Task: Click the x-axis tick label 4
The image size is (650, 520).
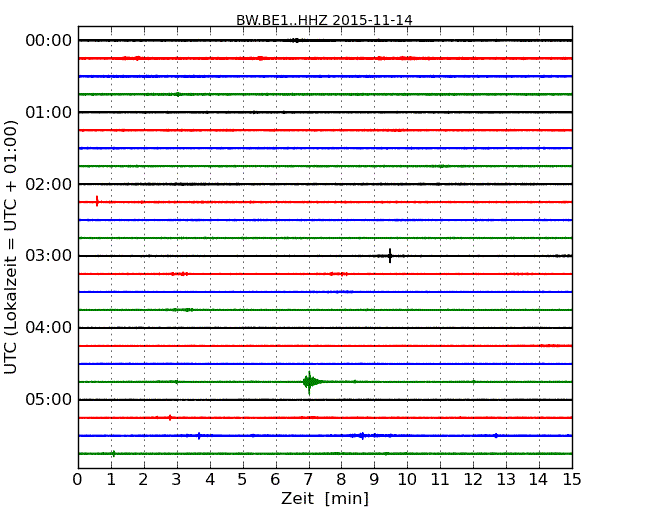Action: pos(210,480)
